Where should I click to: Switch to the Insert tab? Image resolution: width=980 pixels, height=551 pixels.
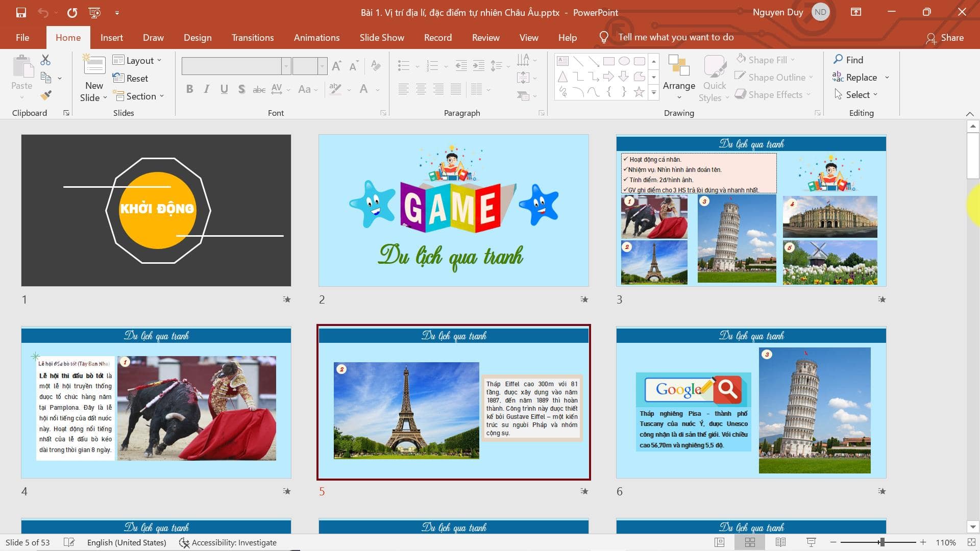pyautogui.click(x=111, y=37)
